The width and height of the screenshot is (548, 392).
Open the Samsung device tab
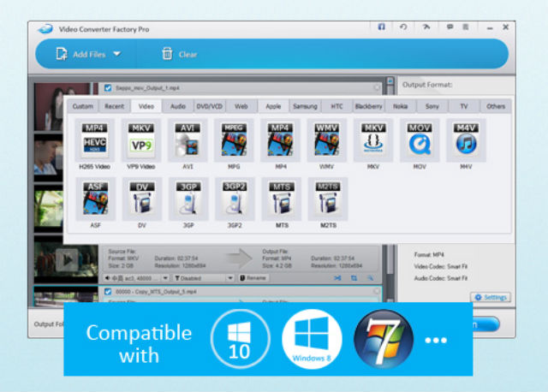coord(305,106)
